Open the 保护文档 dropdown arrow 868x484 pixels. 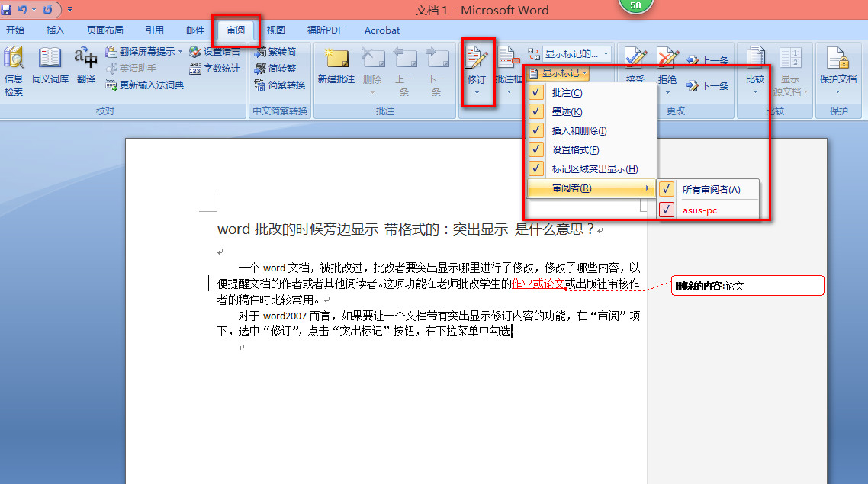(837, 92)
